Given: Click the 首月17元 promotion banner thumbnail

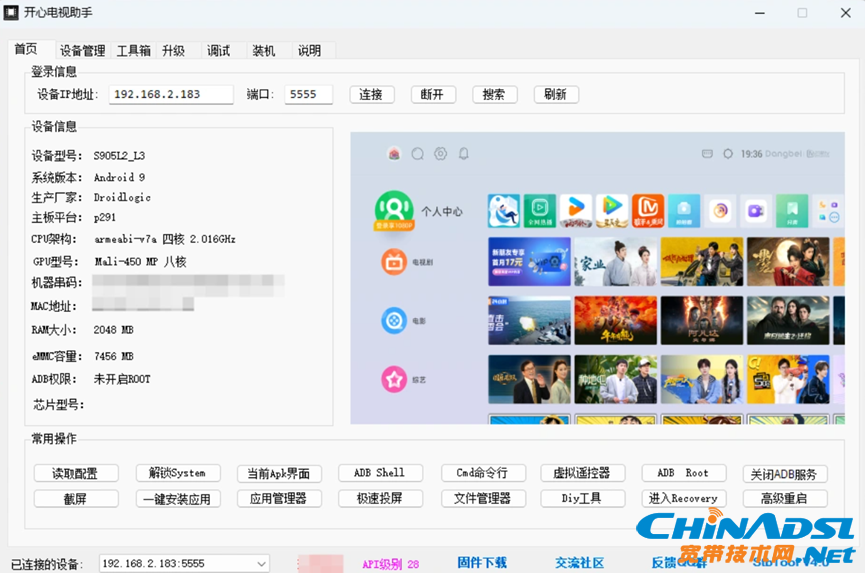Looking at the screenshot, I should point(529,261).
